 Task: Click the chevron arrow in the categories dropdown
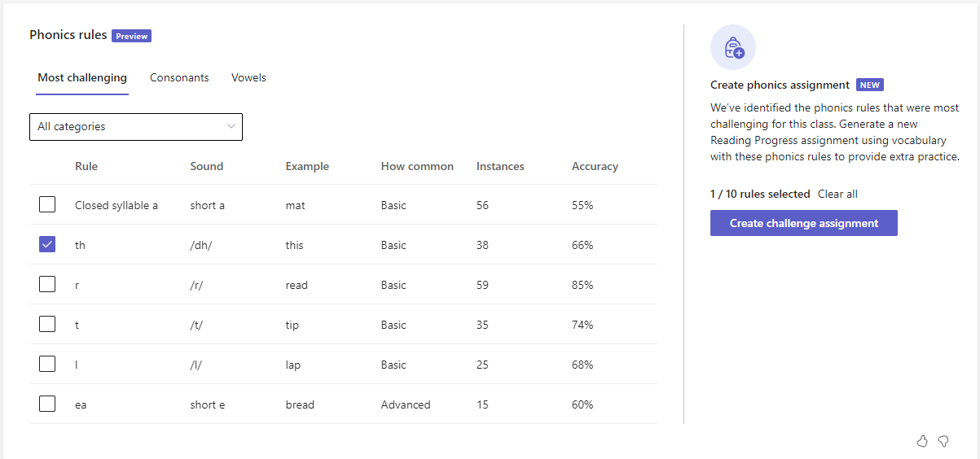tap(231, 126)
